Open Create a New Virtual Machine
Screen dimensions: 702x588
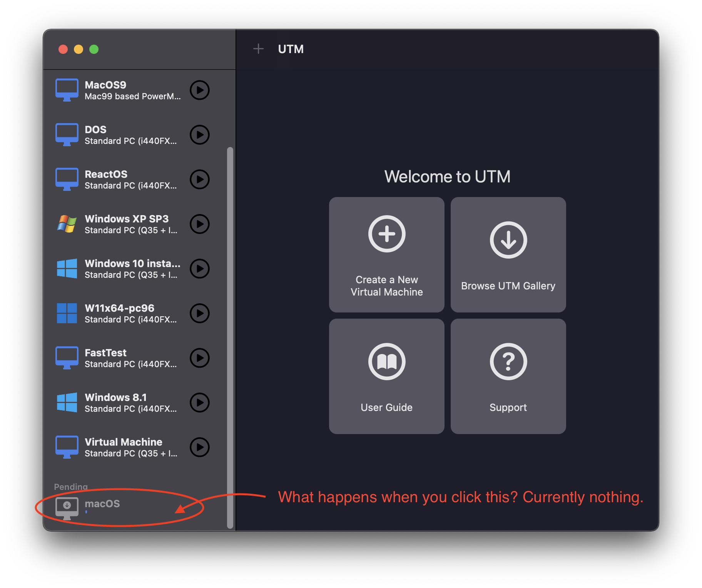coord(386,255)
